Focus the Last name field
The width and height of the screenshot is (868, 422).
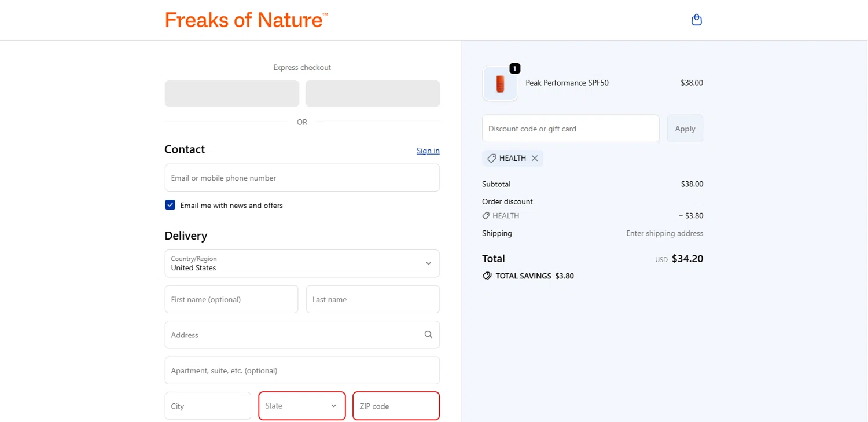[373, 299]
